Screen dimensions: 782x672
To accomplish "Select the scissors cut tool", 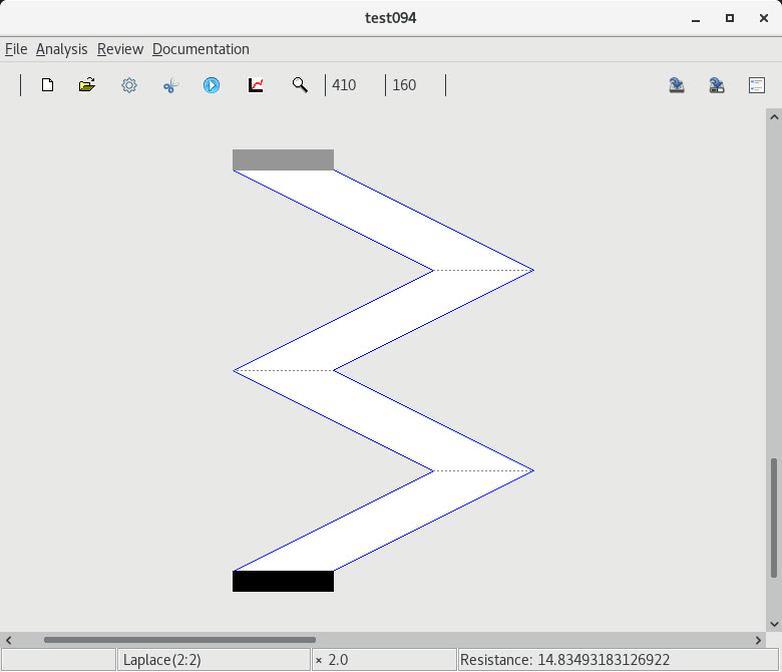I will point(170,86).
